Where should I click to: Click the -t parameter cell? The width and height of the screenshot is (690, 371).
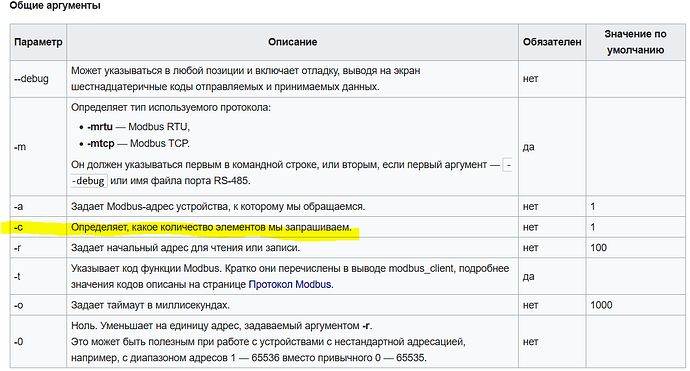(38, 276)
